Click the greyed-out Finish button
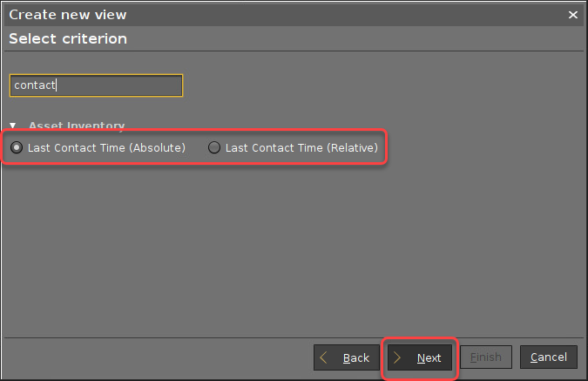Screen dimensions: 588x381 pos(485,357)
